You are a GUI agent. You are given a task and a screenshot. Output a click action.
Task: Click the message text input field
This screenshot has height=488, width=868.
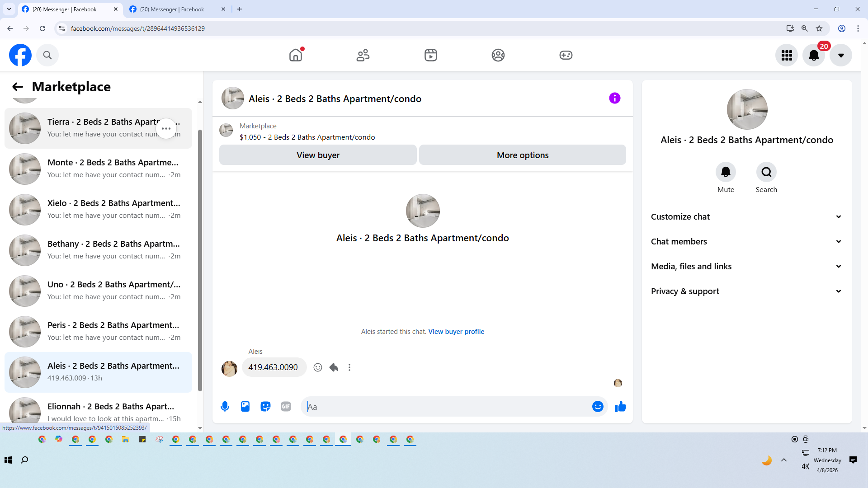pos(448,407)
